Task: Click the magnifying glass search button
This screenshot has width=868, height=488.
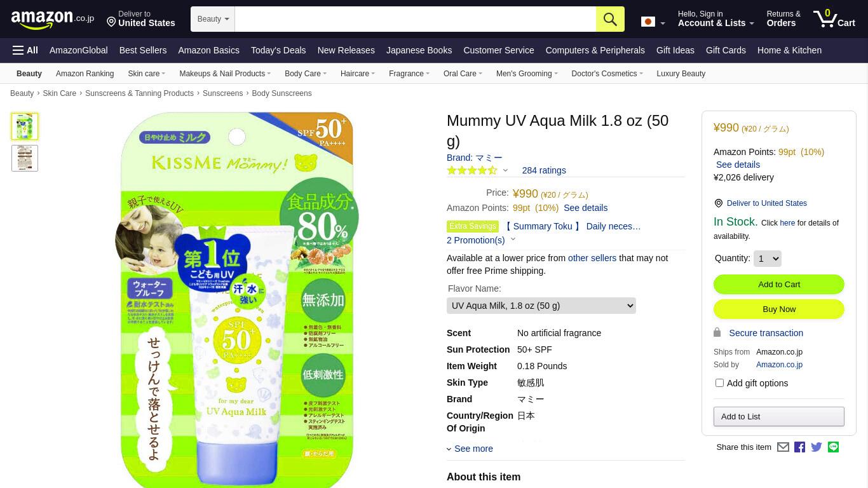Action: pyautogui.click(x=610, y=19)
